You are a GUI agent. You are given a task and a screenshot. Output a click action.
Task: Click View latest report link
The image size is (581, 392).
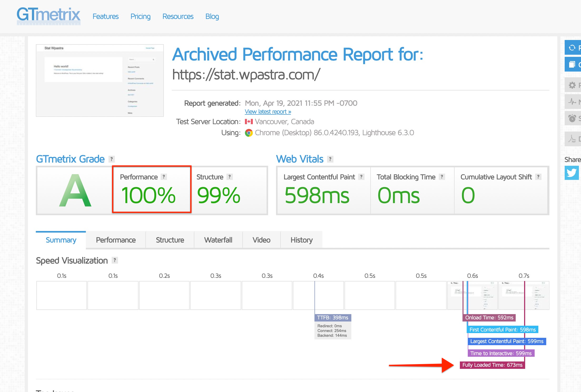pos(268,112)
